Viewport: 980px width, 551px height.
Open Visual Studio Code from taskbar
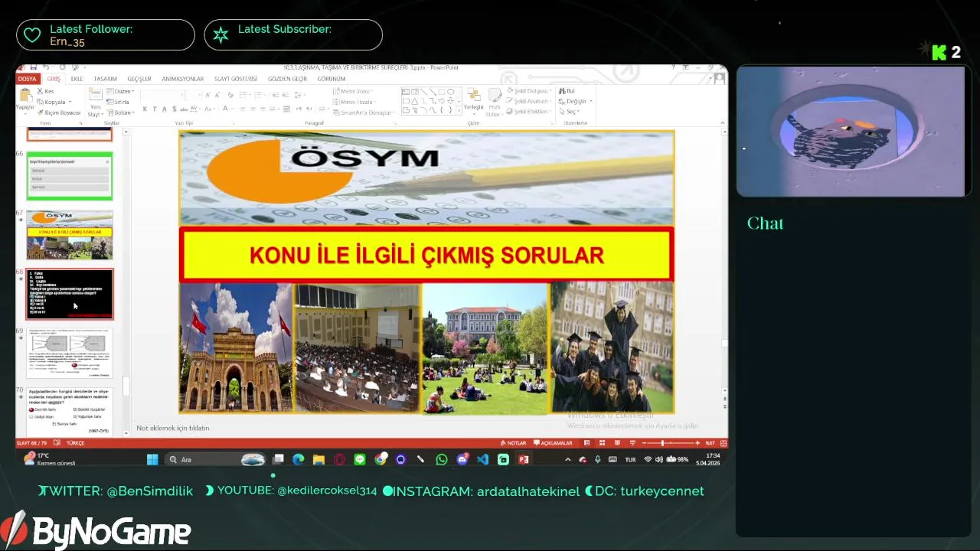click(x=482, y=459)
